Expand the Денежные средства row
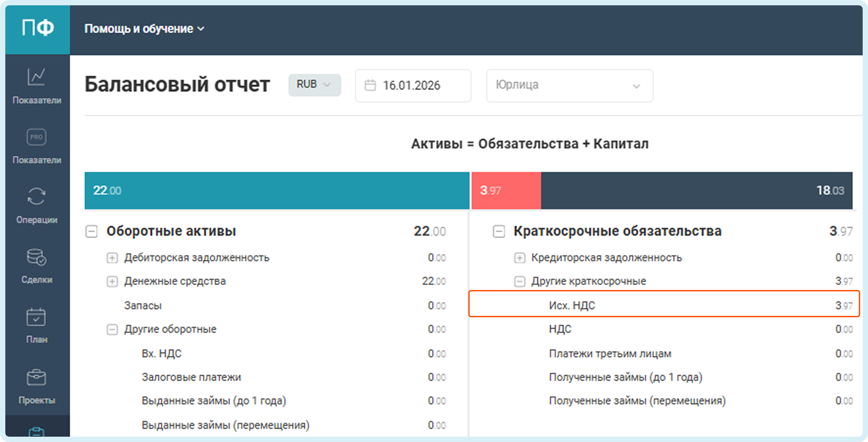 click(x=112, y=281)
